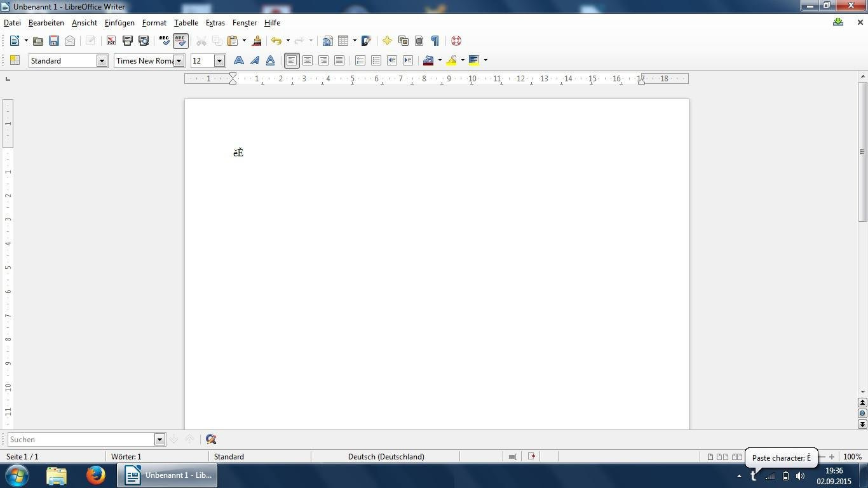The image size is (868, 488).
Task: Click the Wörter: 1 word count
Action: tap(126, 457)
